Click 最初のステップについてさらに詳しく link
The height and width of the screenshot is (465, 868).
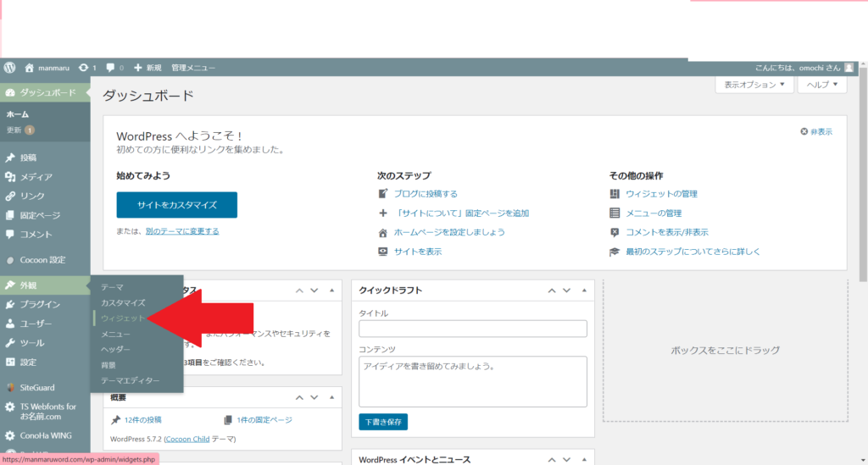(x=693, y=252)
